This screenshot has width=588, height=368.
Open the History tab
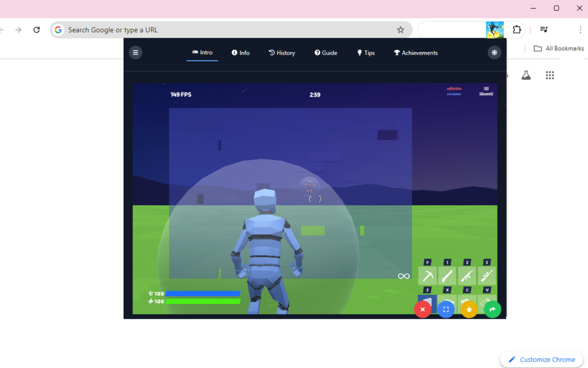[x=282, y=53]
